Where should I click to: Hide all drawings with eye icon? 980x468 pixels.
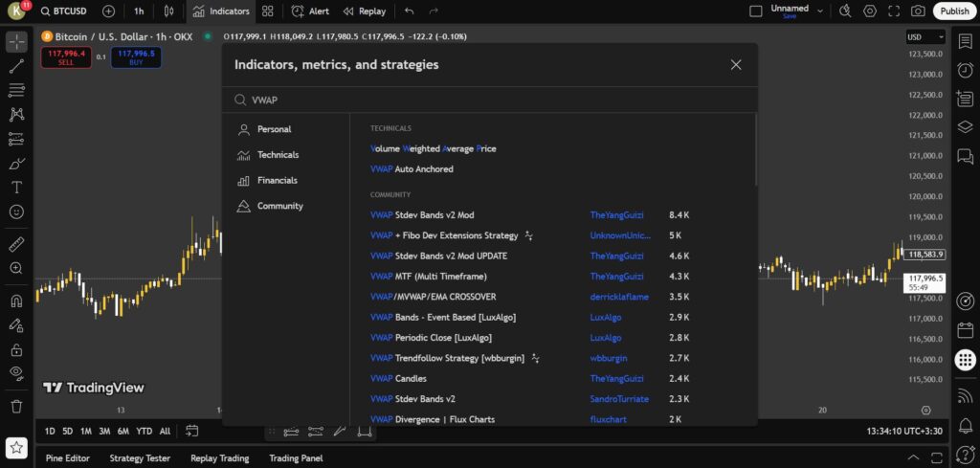(x=17, y=373)
